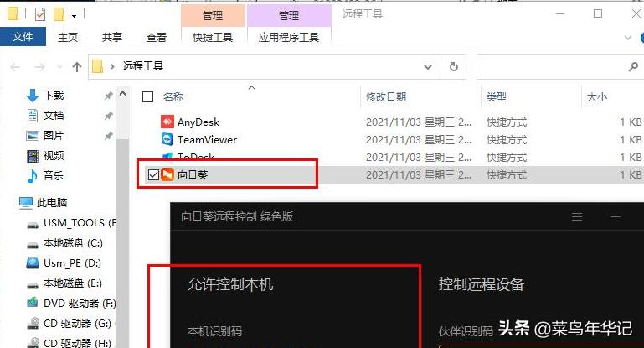
Task: Switch to the 查看 ribbon tab
Action: click(157, 38)
